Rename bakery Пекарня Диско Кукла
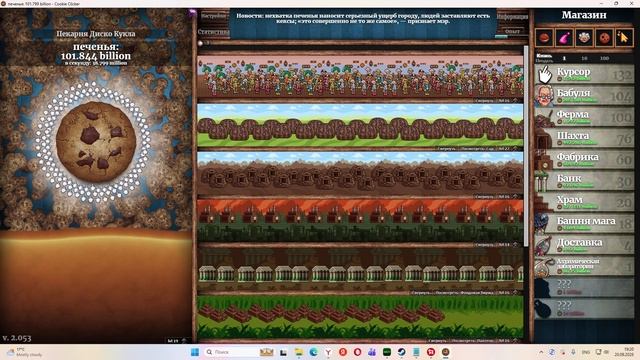640x360 pixels. (x=96, y=33)
